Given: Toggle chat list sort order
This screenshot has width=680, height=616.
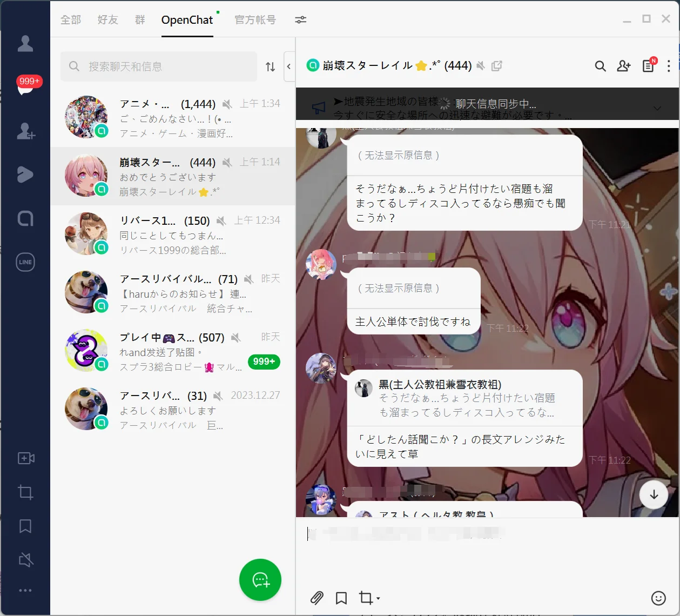Looking at the screenshot, I should pos(271,66).
